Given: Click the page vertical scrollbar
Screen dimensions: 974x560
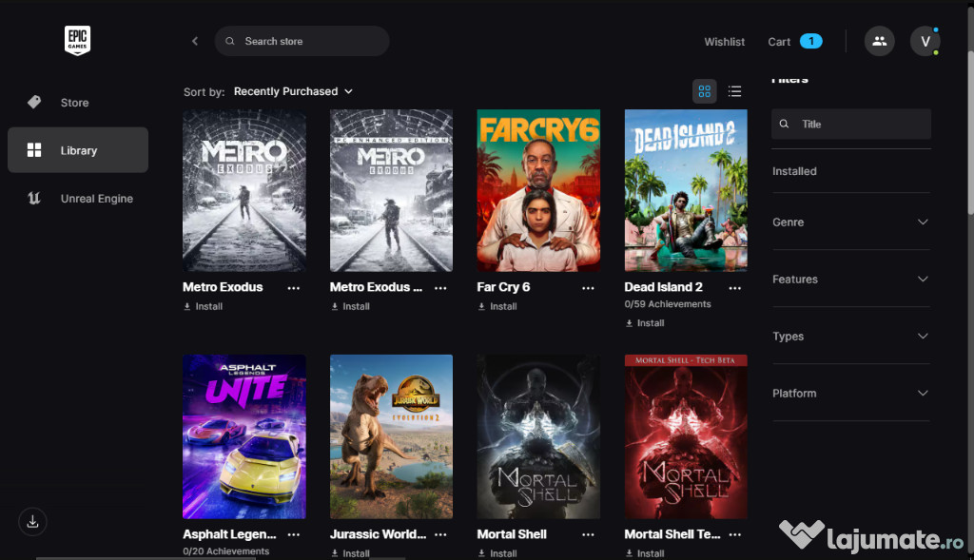Looking at the screenshot, I should [970, 133].
